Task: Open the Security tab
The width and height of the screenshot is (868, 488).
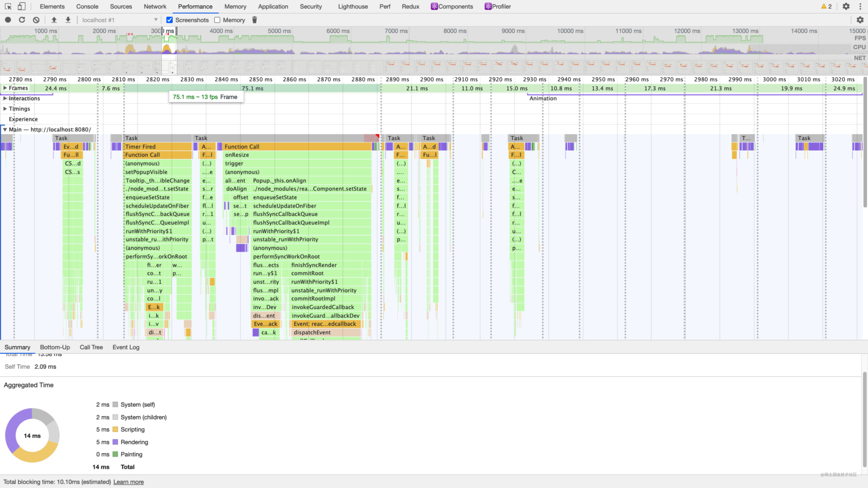Action: tap(311, 6)
